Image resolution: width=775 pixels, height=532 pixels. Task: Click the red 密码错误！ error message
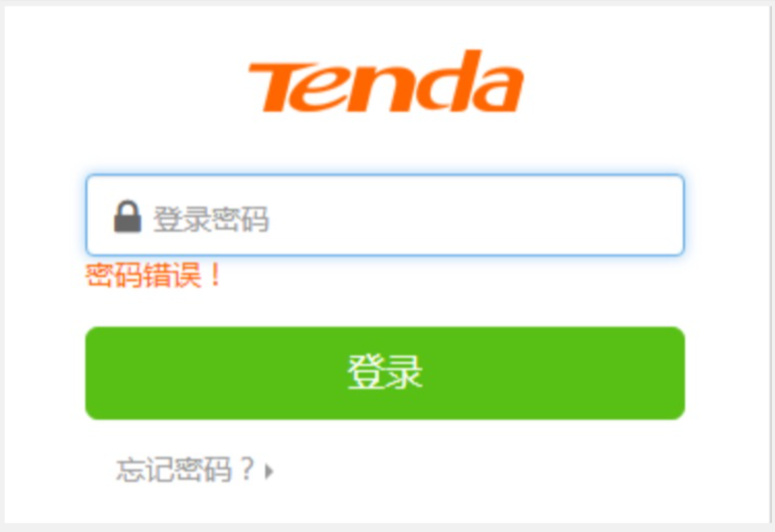(154, 275)
